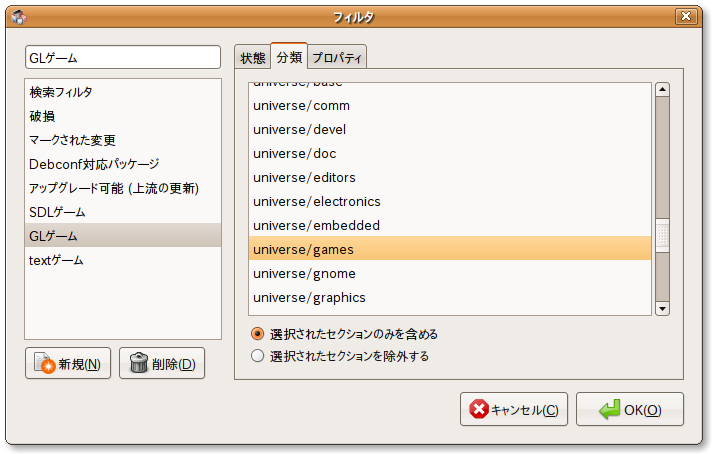This screenshot has height=454, width=712.
Task: Select universe/electronics section
Action: [450, 202]
